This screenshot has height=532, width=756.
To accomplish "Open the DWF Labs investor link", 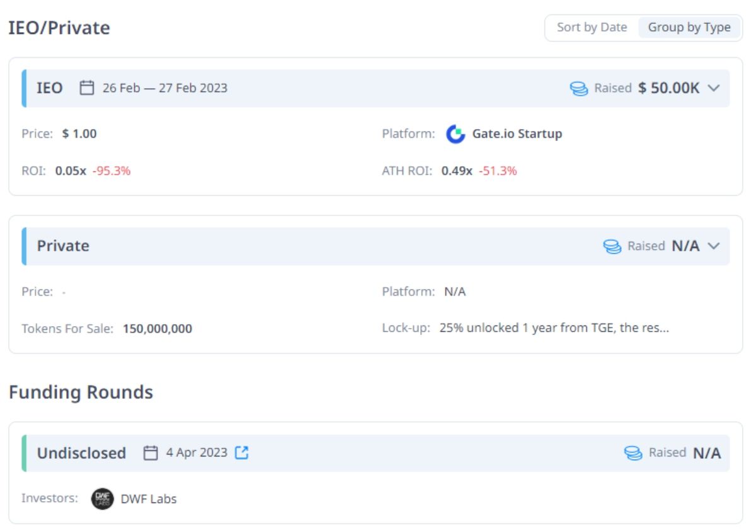I will (149, 499).
